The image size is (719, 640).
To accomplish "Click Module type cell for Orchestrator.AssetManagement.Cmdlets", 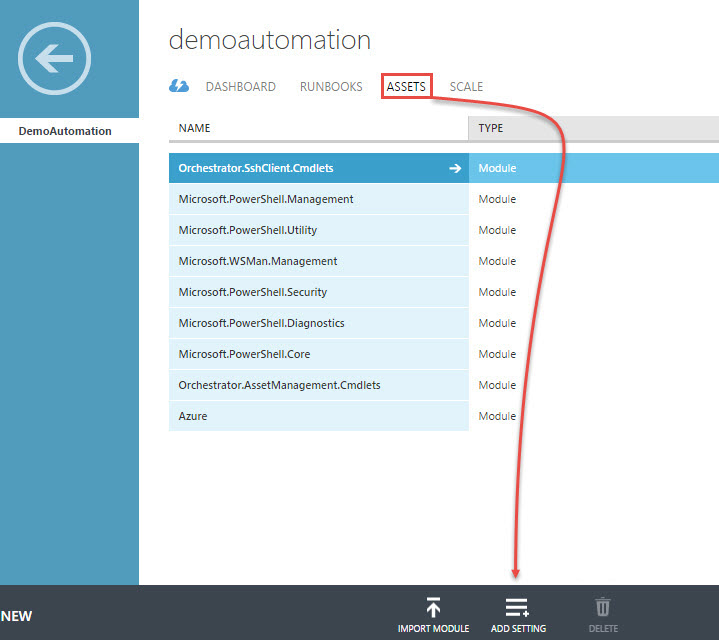I will pyautogui.click(x=497, y=385).
